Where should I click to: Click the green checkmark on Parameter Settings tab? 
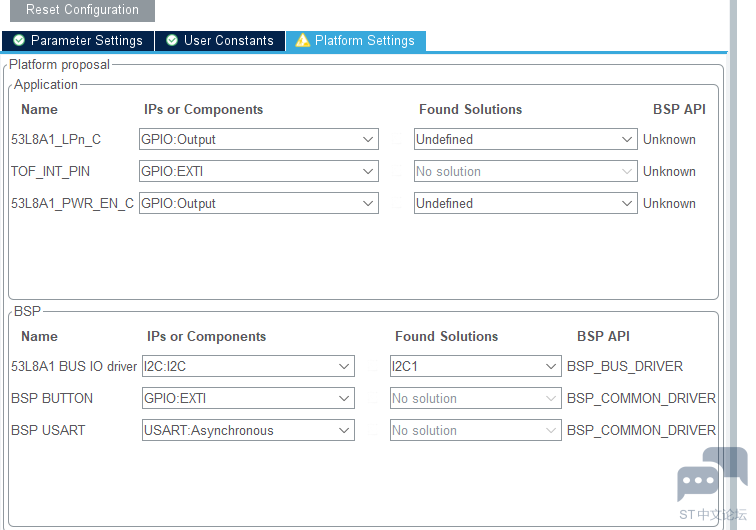click(19, 40)
